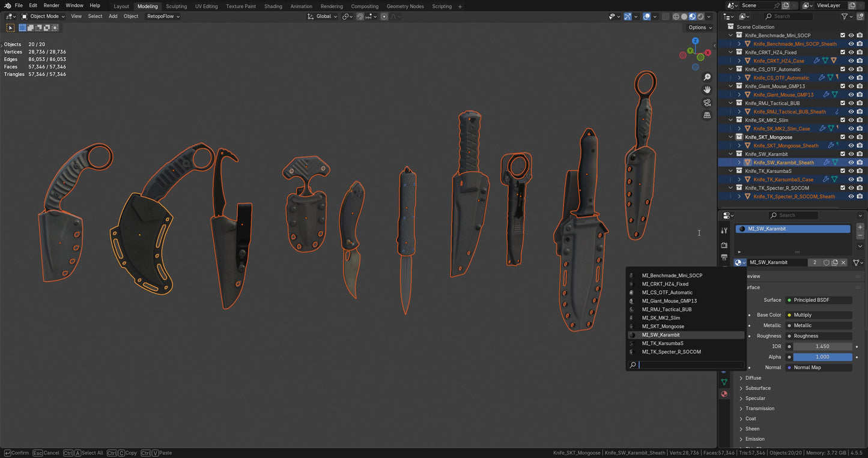Click the Tool properties tab icon
The width and height of the screenshot is (868, 458).
pos(724,231)
